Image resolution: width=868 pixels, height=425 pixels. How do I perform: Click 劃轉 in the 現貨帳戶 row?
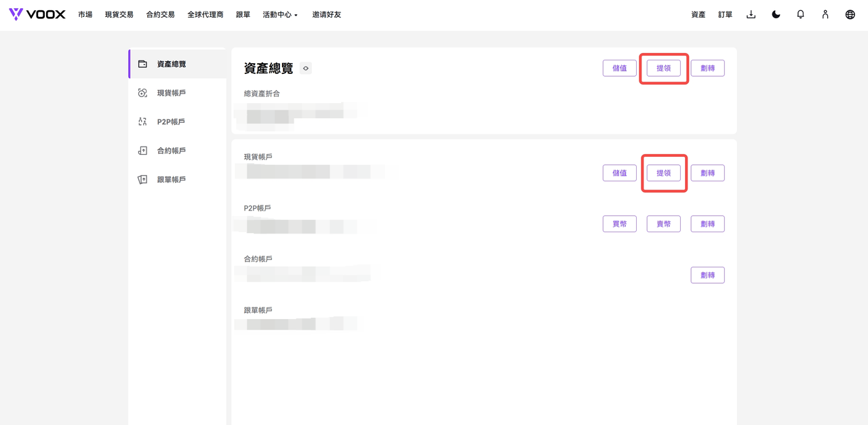pos(707,173)
